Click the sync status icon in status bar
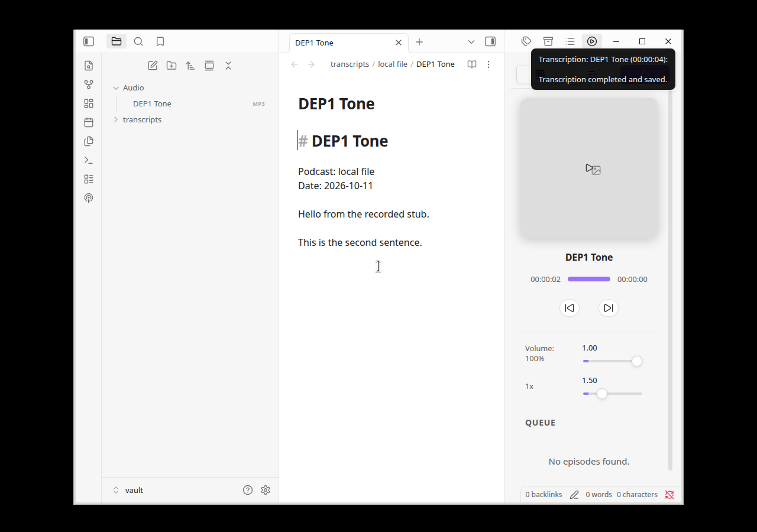This screenshot has height=532, width=757. point(669,495)
